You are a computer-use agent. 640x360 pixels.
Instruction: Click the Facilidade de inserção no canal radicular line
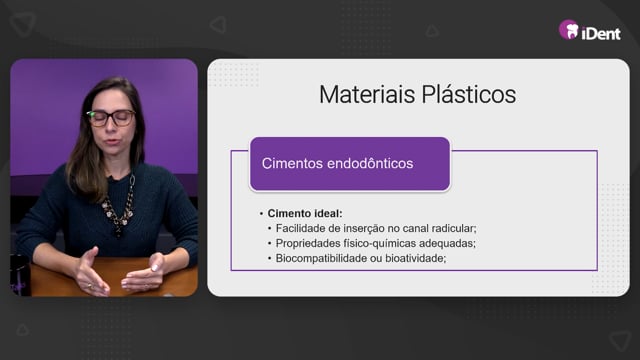point(376,229)
